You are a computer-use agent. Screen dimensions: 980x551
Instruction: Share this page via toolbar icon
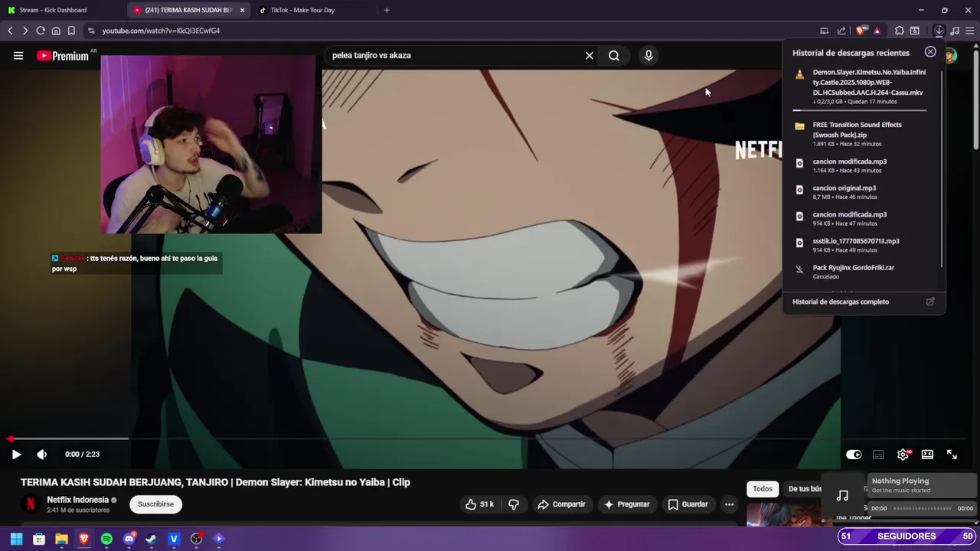[841, 31]
